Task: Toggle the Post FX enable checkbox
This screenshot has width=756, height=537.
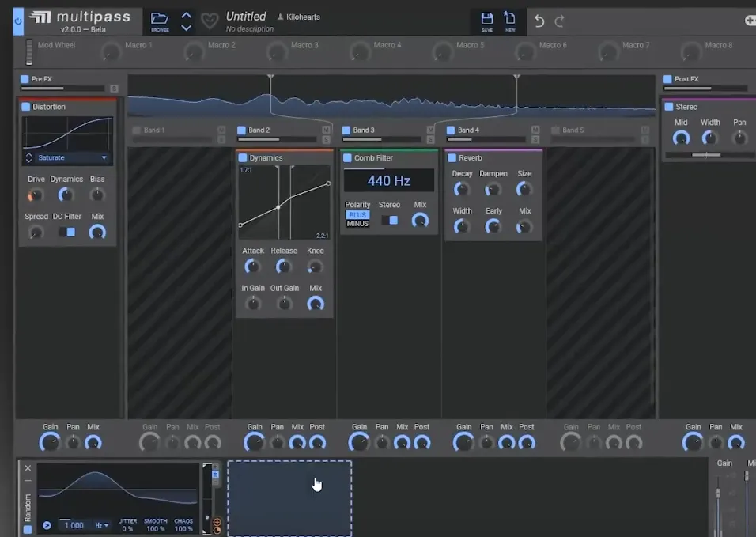Action: coord(667,79)
